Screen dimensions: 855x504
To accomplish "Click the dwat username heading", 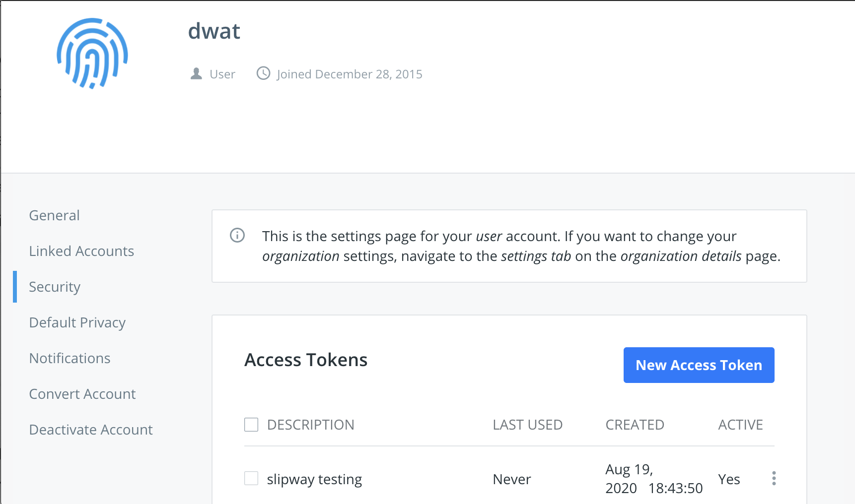I will tap(214, 31).
